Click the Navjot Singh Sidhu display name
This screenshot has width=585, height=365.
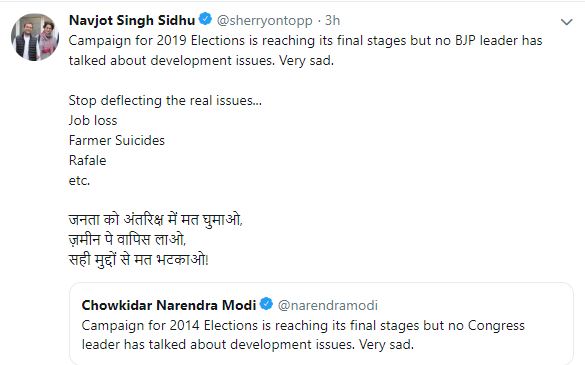tap(132, 20)
